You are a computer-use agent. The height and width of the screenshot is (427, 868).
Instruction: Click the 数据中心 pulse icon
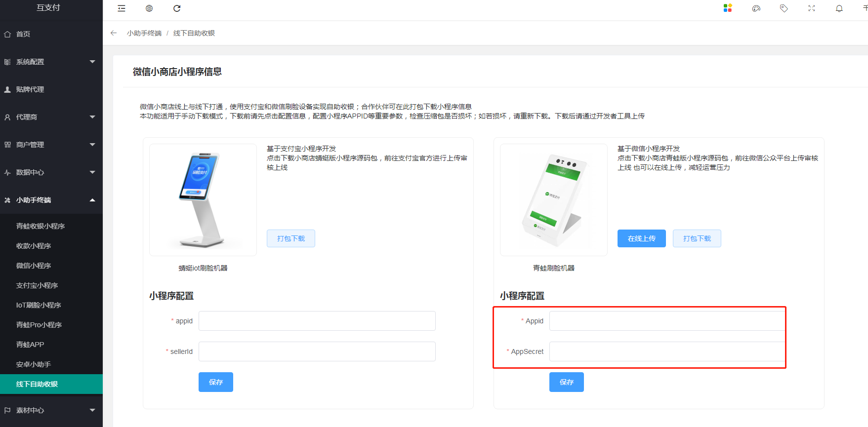(x=7, y=172)
